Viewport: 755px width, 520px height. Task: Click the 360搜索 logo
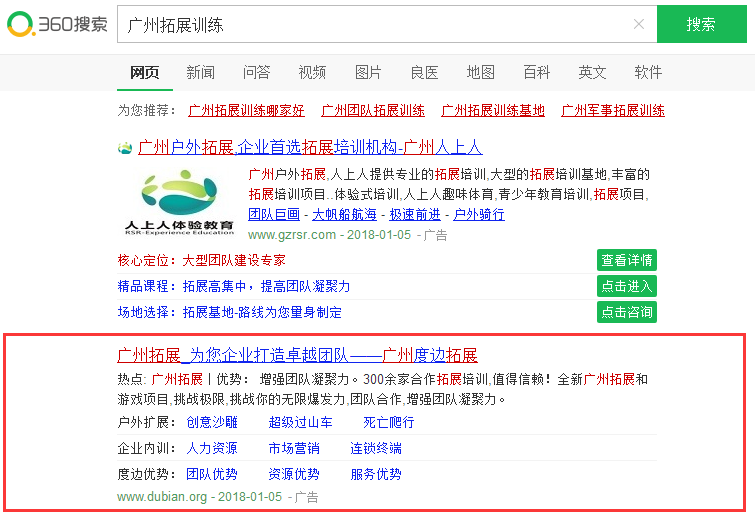57,24
